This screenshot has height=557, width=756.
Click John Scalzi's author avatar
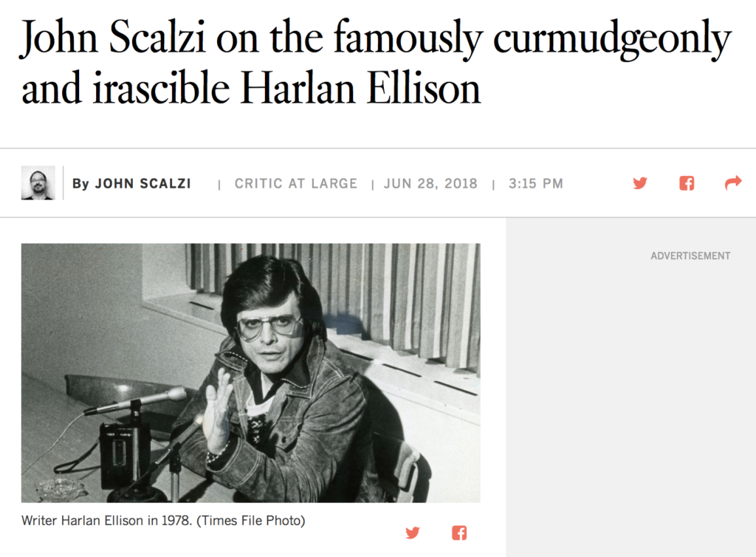point(38,183)
